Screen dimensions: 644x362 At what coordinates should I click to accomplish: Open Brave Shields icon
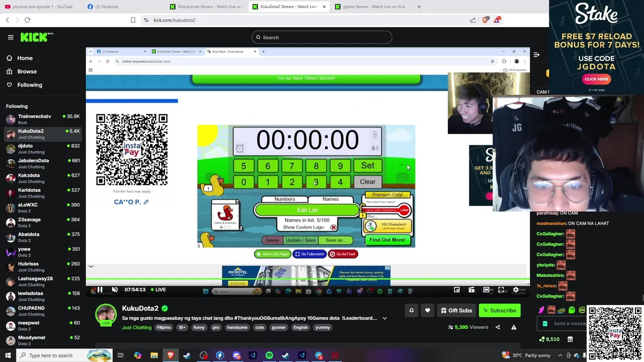point(485,20)
